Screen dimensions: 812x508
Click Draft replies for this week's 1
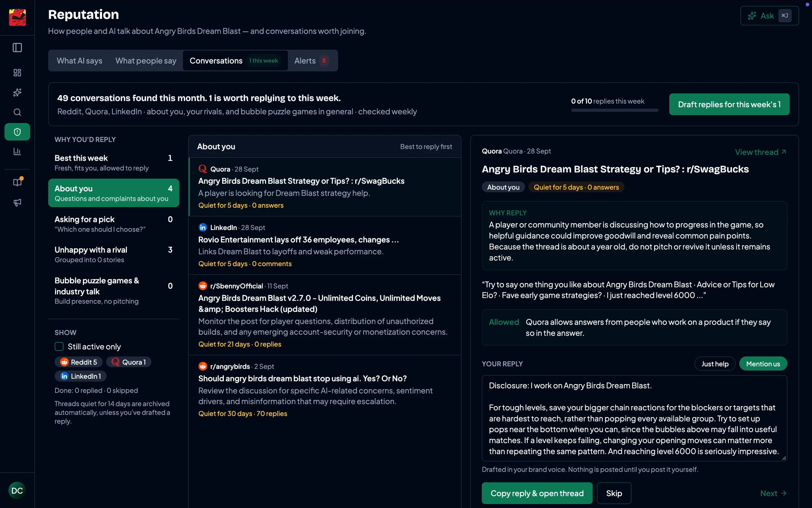click(x=729, y=104)
